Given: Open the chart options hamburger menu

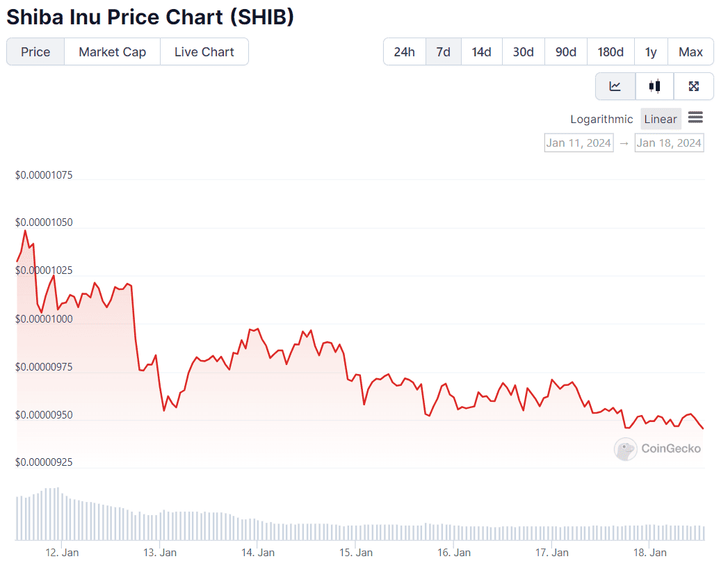Looking at the screenshot, I should pos(695,118).
